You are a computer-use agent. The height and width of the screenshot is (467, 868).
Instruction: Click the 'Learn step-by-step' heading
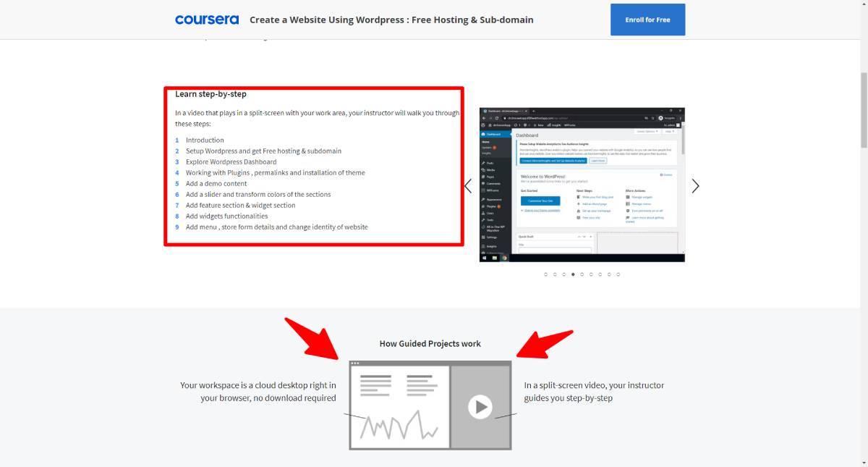(x=210, y=94)
